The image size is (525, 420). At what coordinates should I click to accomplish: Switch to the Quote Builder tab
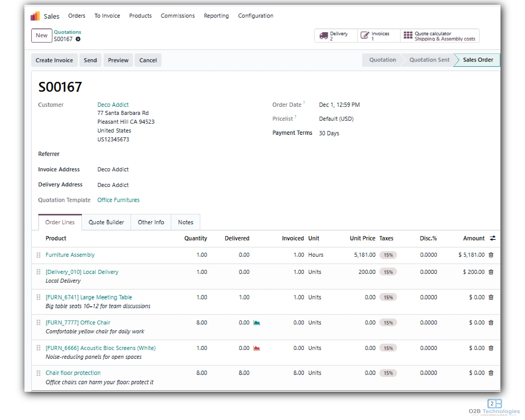(106, 222)
